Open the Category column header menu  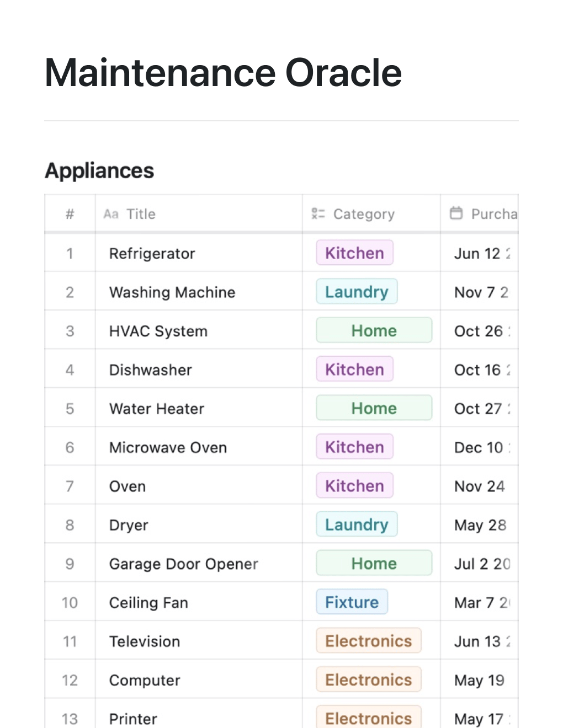click(364, 214)
